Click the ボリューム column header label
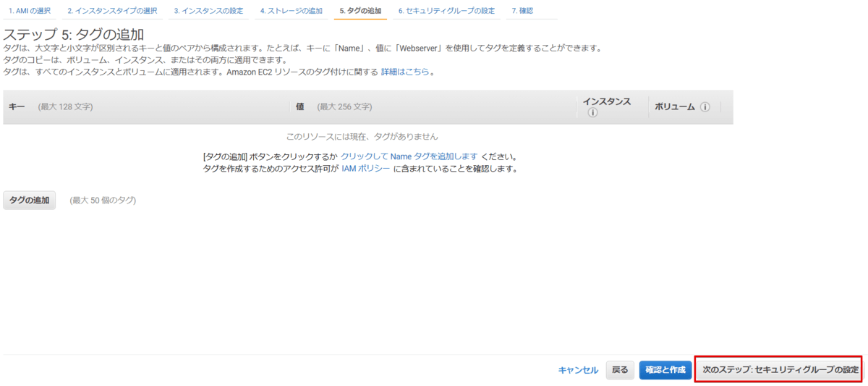 tap(675, 107)
